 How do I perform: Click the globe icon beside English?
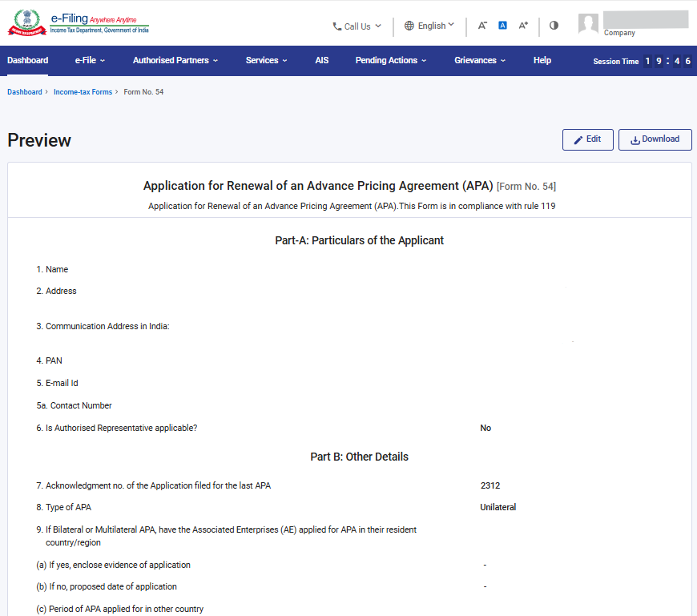coord(409,25)
